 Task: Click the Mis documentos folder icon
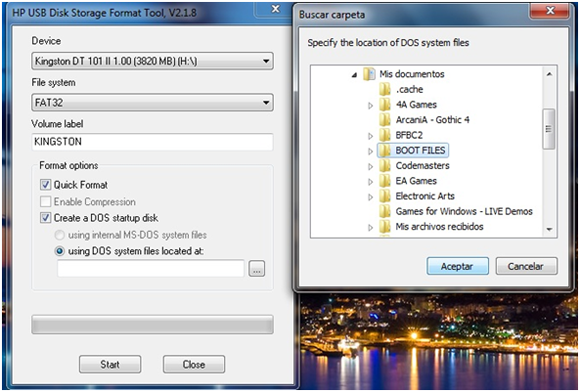coord(369,74)
